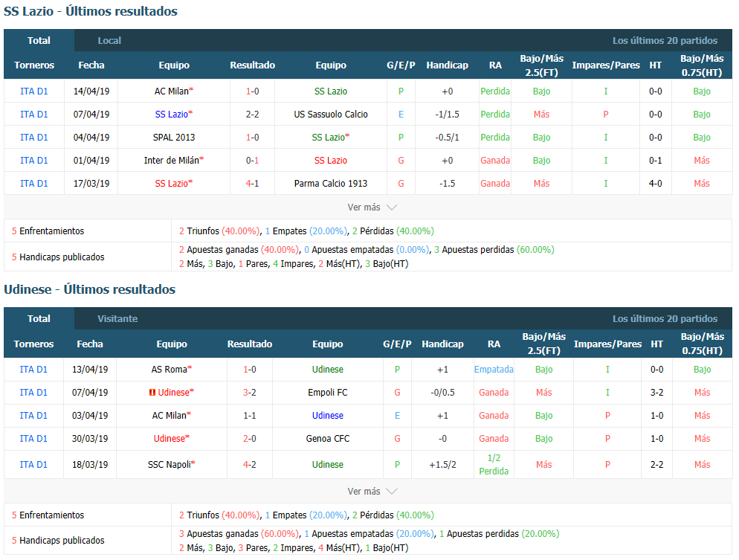
Task: Click Handicap column header in SS Lazio table
Action: click(448, 65)
